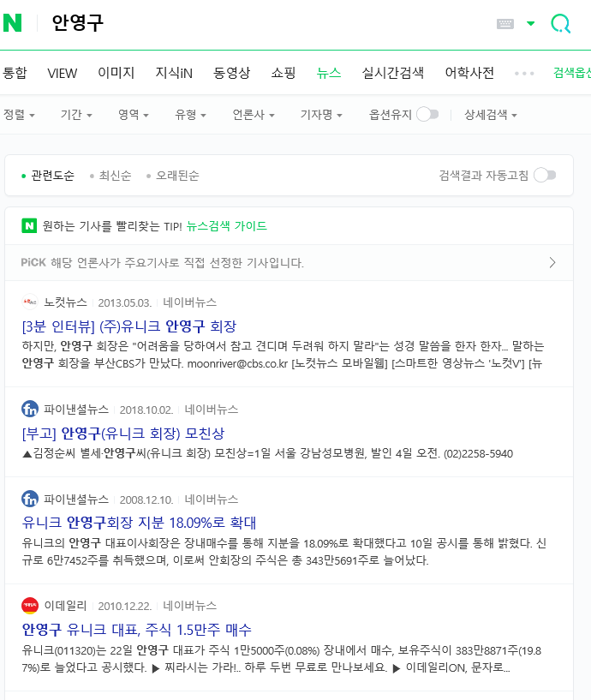Open 네이버뉴스 link for 2008.12.10 article
The height and width of the screenshot is (700, 591).
click(x=212, y=500)
